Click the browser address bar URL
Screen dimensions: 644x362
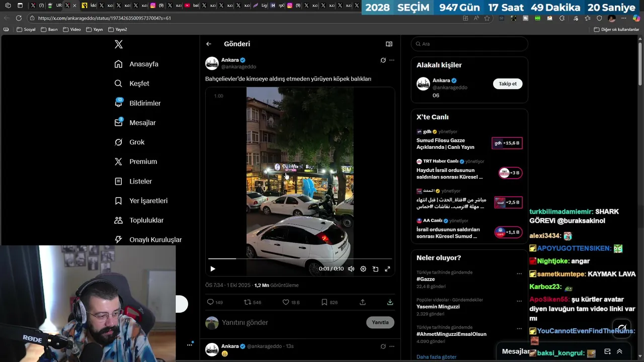tap(105, 18)
